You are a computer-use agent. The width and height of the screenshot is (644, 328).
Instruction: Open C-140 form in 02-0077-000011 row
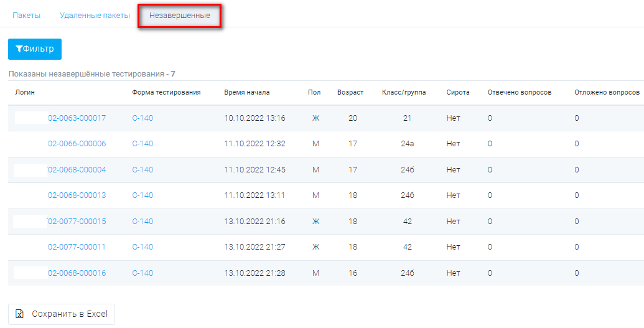(x=142, y=247)
